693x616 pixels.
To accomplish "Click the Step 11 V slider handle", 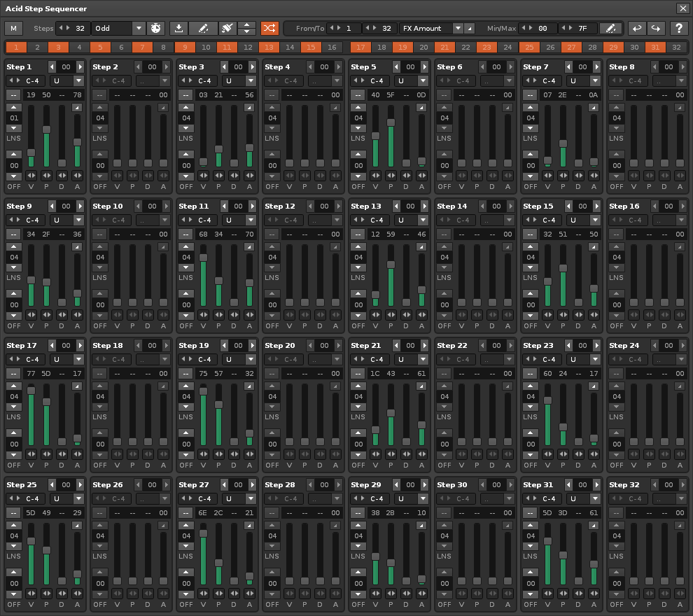I will click(203, 258).
